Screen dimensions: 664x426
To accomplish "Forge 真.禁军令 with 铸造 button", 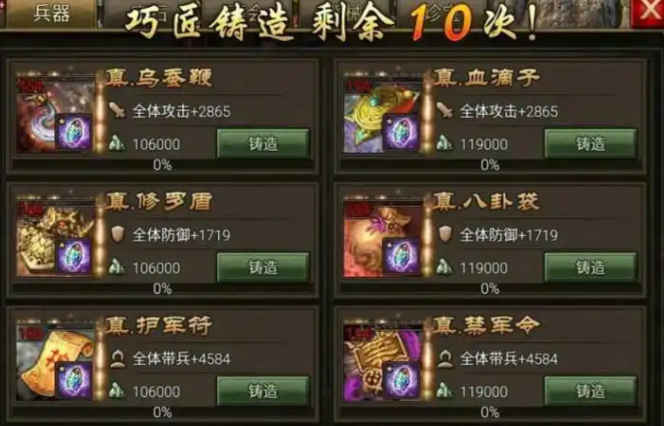I will click(590, 391).
